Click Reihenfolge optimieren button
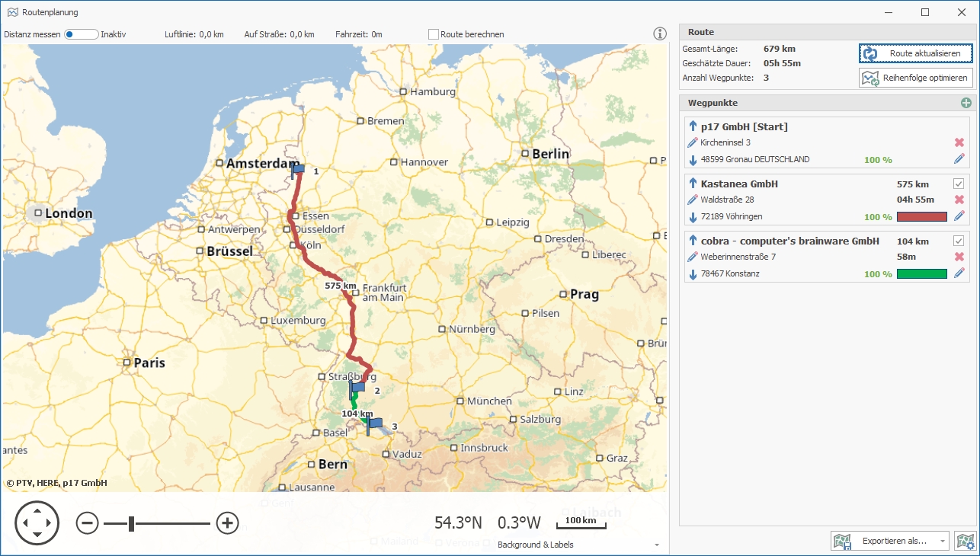The height and width of the screenshot is (556, 980). (915, 78)
